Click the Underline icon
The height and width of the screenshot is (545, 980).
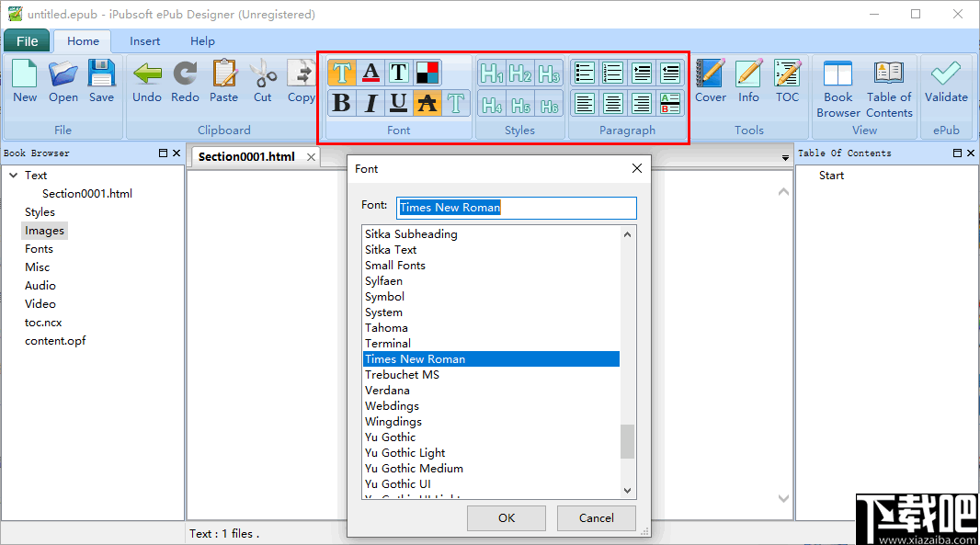tap(399, 103)
